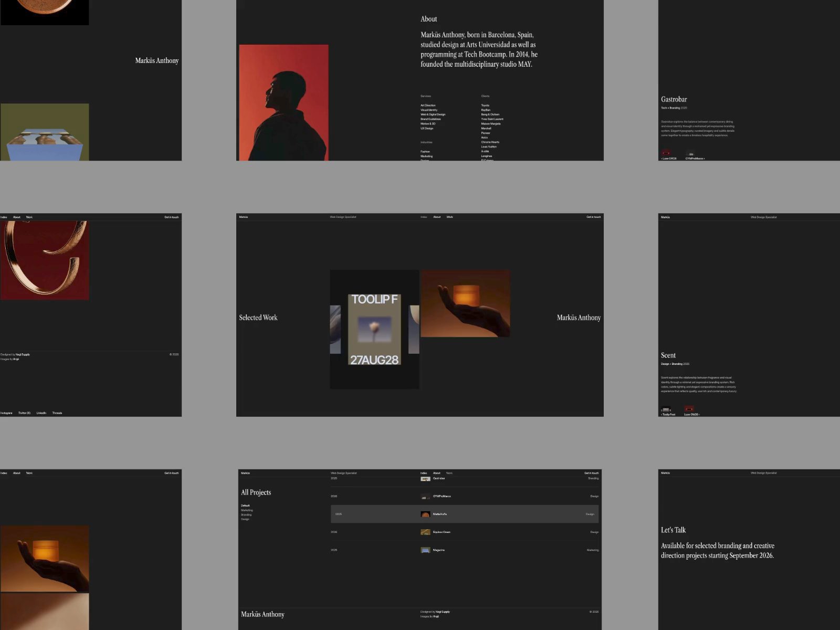Select the Branding filter under All Projects
This screenshot has width=840, height=630.
click(x=246, y=514)
